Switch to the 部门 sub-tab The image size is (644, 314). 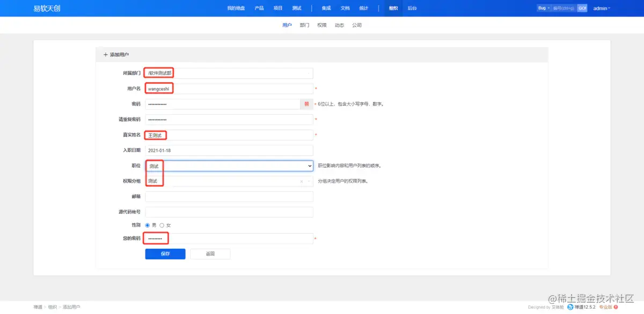click(304, 25)
